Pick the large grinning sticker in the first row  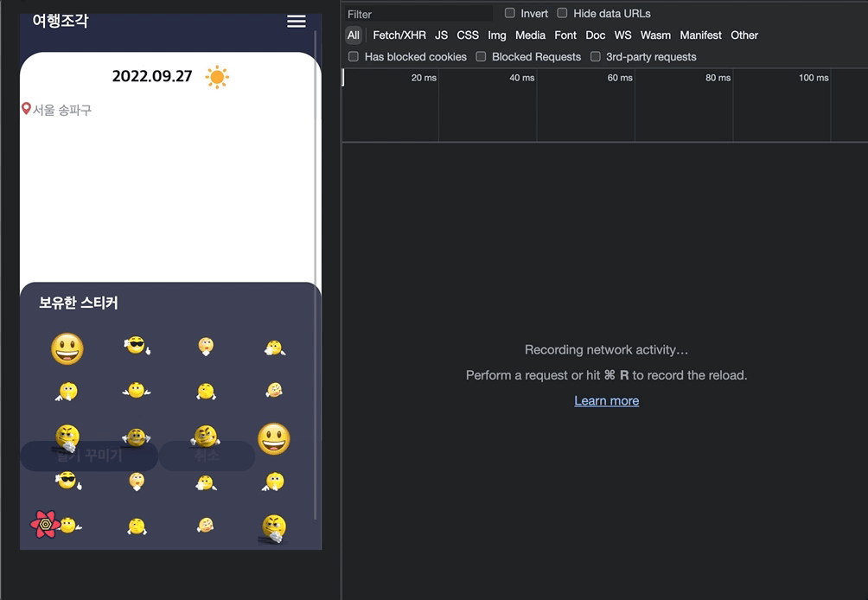click(67, 348)
